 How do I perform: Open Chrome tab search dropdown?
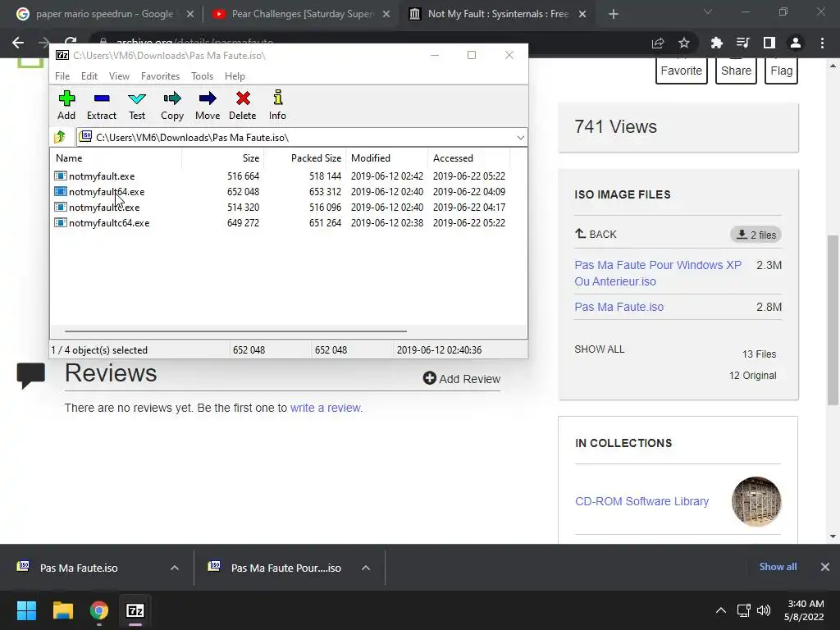pos(708,11)
